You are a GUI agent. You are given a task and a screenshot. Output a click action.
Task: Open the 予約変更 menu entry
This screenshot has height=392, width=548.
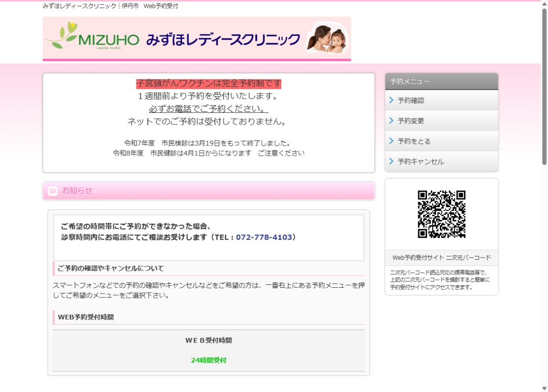[x=441, y=121]
